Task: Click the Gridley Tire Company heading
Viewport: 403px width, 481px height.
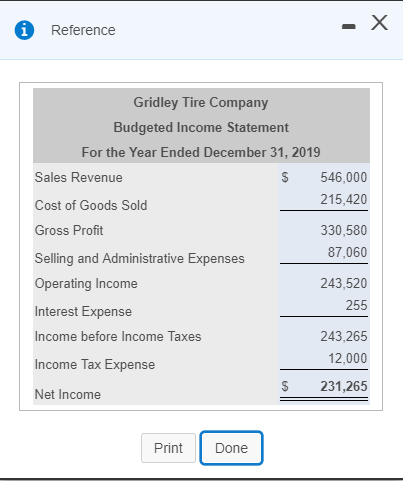Action: (201, 103)
